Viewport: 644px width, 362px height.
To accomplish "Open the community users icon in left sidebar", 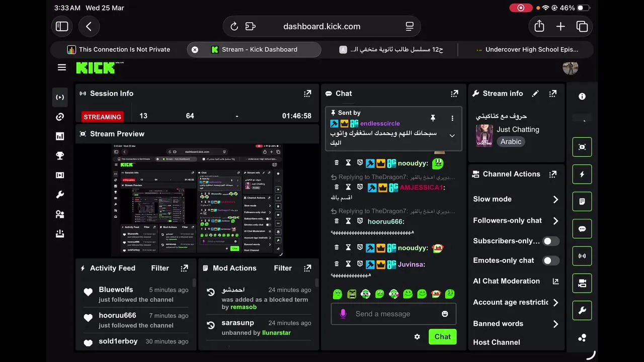I will (60, 214).
